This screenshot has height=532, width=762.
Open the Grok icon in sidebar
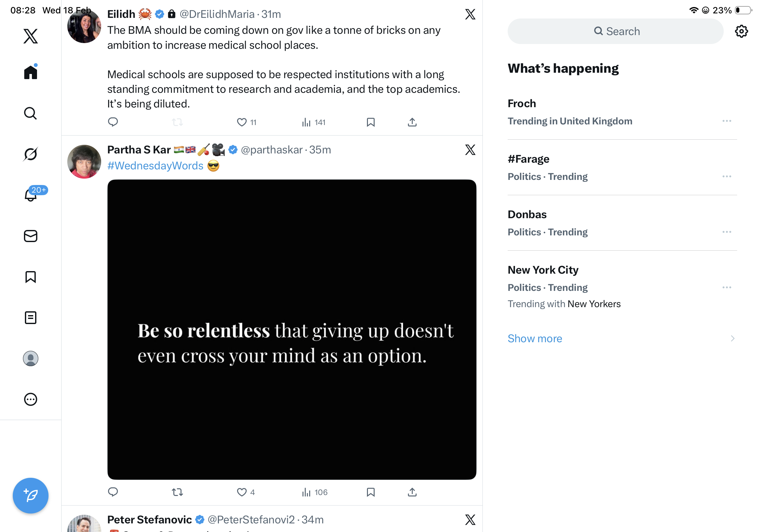click(31, 154)
